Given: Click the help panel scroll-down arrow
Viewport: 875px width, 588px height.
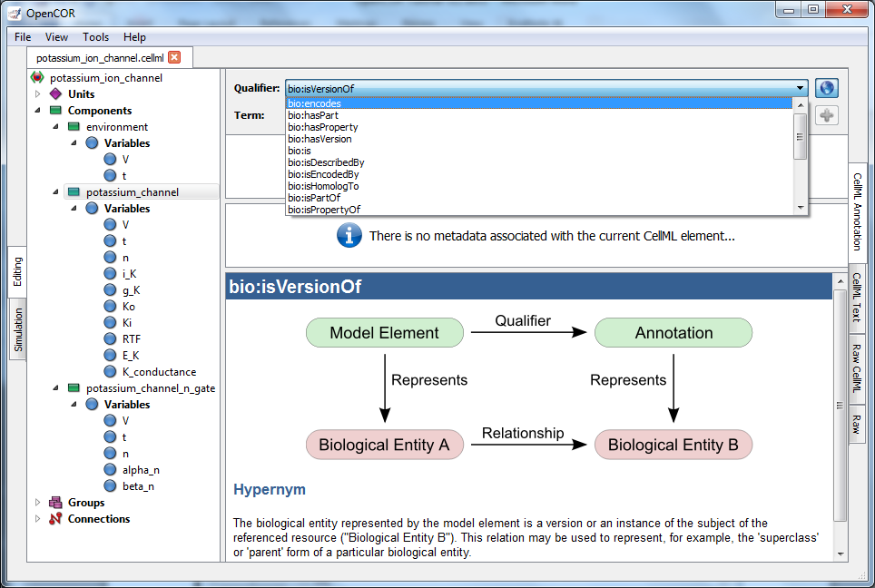Looking at the screenshot, I should point(841,554).
